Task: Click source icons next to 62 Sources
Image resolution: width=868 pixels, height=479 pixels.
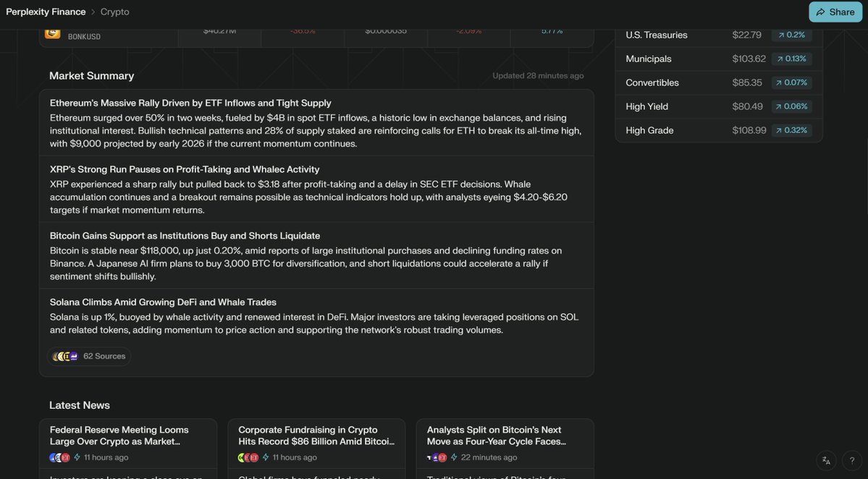Action: point(65,356)
